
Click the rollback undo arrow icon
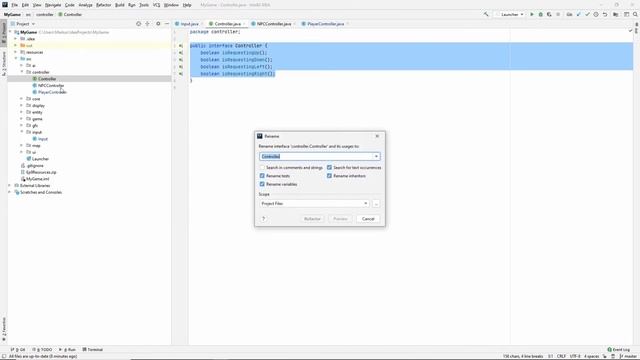tap(605, 14)
